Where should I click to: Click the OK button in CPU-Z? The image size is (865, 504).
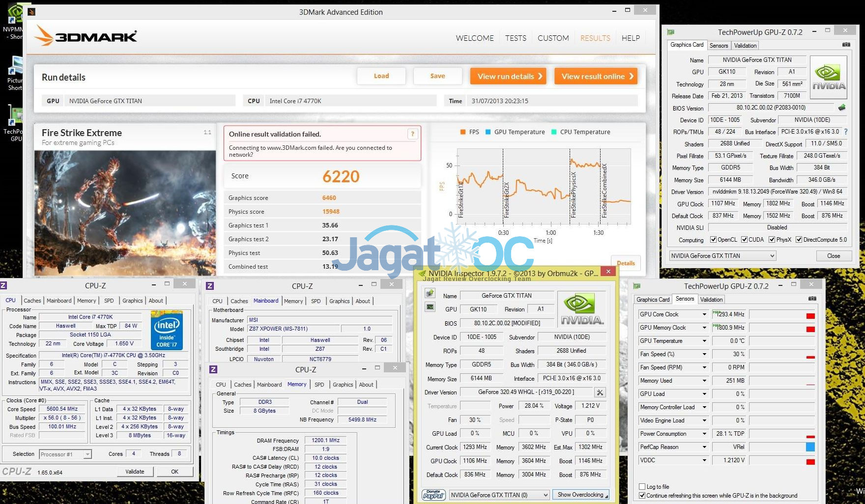pyautogui.click(x=174, y=472)
